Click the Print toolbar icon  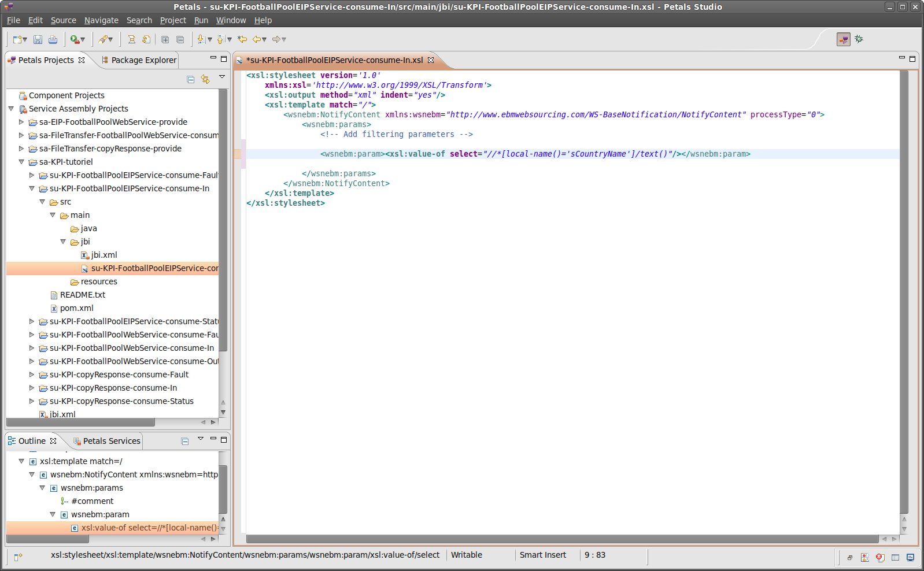pyautogui.click(x=53, y=39)
